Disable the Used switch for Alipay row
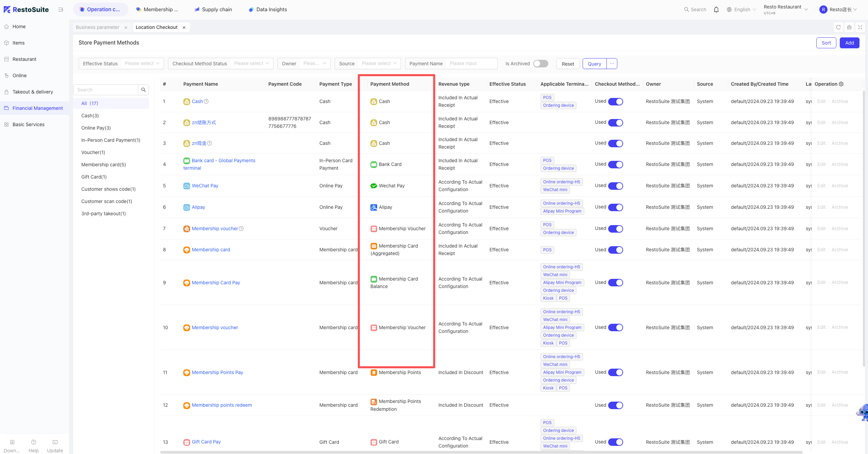Viewport: 868px width, 454px height. coord(616,207)
